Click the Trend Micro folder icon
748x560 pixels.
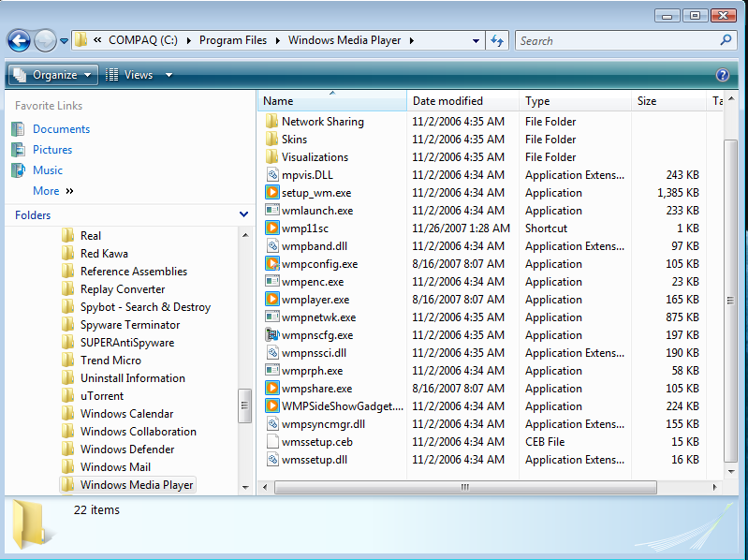(x=67, y=361)
